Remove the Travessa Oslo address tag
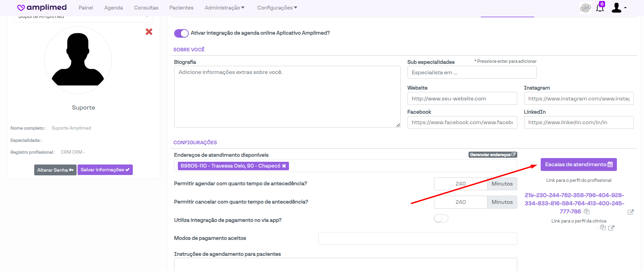This screenshot has width=644, height=271. [x=284, y=166]
